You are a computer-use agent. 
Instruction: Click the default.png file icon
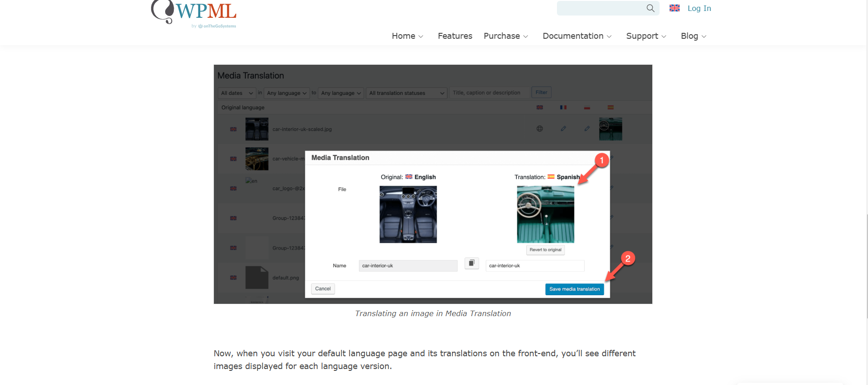[x=257, y=277]
